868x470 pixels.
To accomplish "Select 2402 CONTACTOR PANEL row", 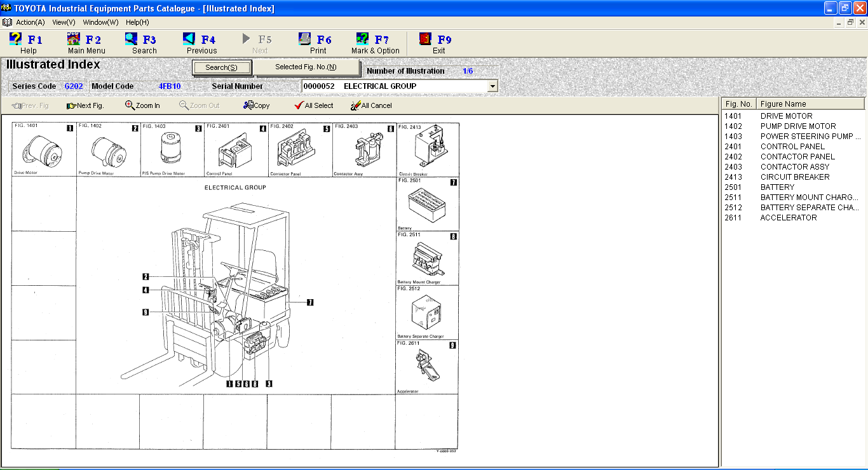I will click(793, 157).
